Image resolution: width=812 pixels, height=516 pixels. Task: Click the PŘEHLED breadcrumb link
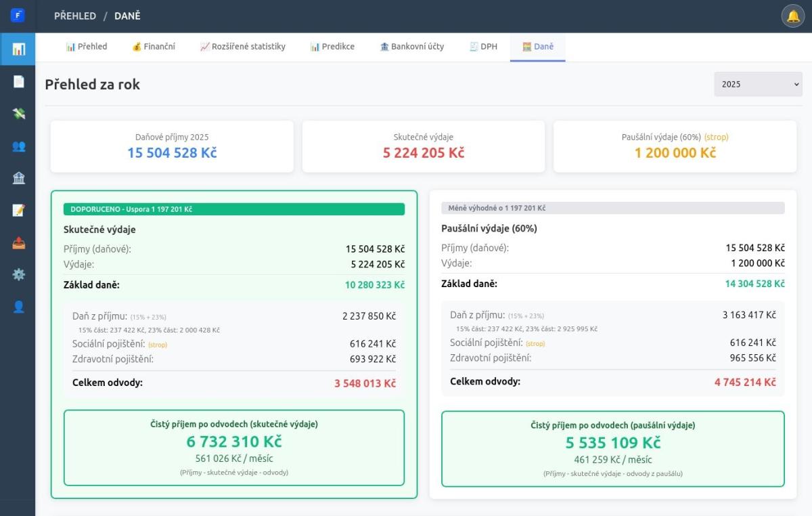tap(75, 16)
